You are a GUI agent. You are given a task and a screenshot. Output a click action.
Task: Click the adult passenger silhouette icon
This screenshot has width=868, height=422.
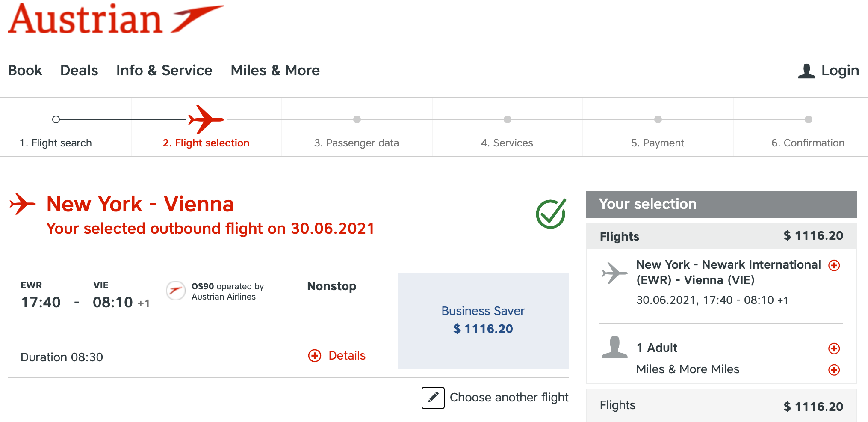coord(614,347)
